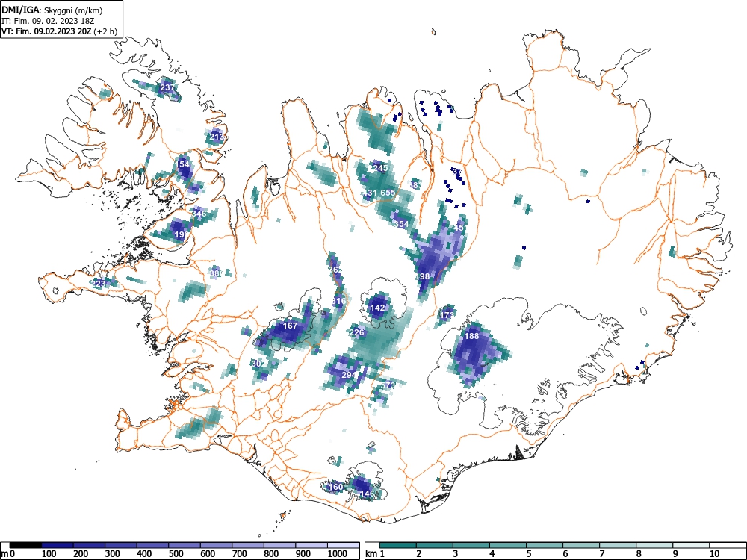Click the dark teal 1–2 km legend swatch
Image resolution: width=747 pixels, height=560 pixels.
click(398, 545)
